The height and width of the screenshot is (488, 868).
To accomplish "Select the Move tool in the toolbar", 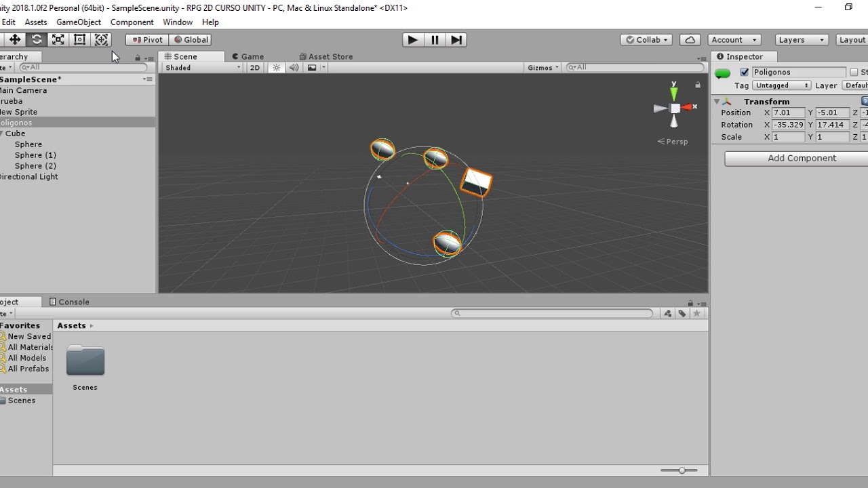I will pos(14,40).
